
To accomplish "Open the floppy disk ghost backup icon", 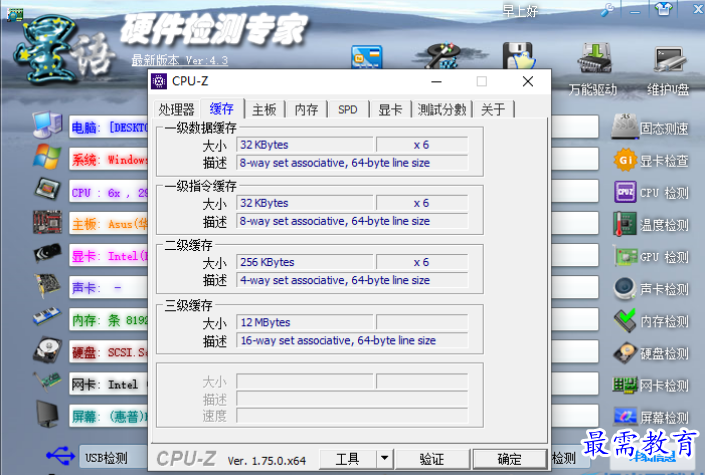I will click(518, 56).
